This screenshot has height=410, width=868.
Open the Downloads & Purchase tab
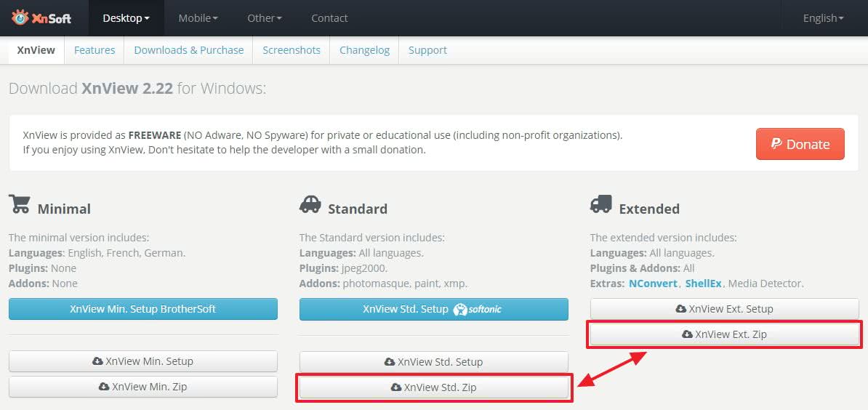[x=189, y=50]
